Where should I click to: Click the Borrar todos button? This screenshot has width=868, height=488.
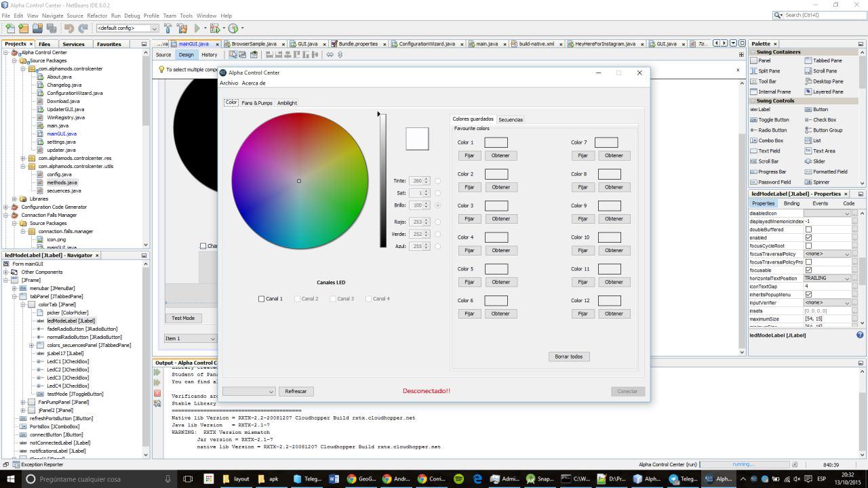[x=568, y=357]
